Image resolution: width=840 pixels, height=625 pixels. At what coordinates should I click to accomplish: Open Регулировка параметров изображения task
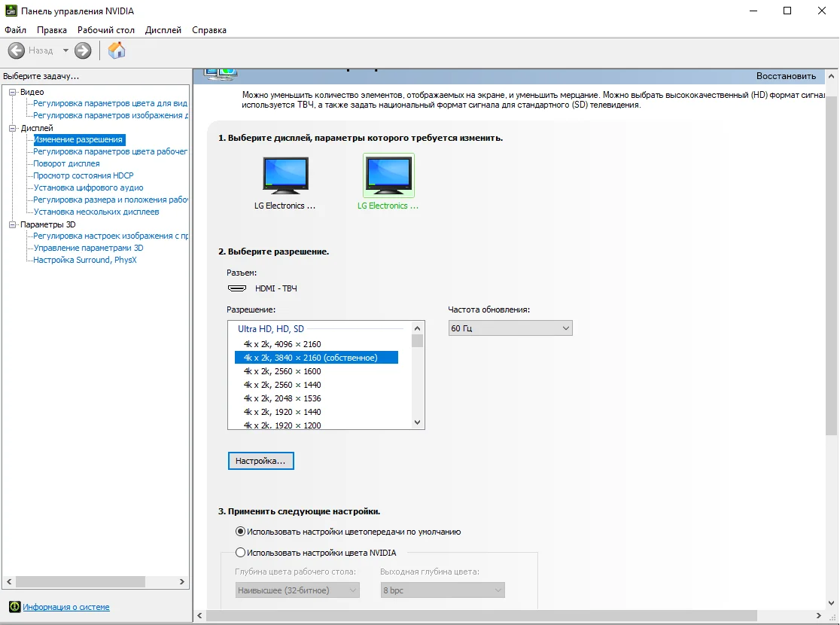(111, 115)
